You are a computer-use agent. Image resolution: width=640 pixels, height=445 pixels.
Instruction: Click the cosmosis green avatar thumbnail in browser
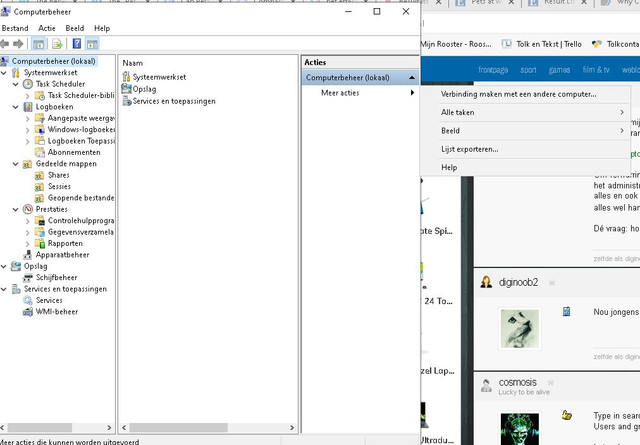pos(520,429)
